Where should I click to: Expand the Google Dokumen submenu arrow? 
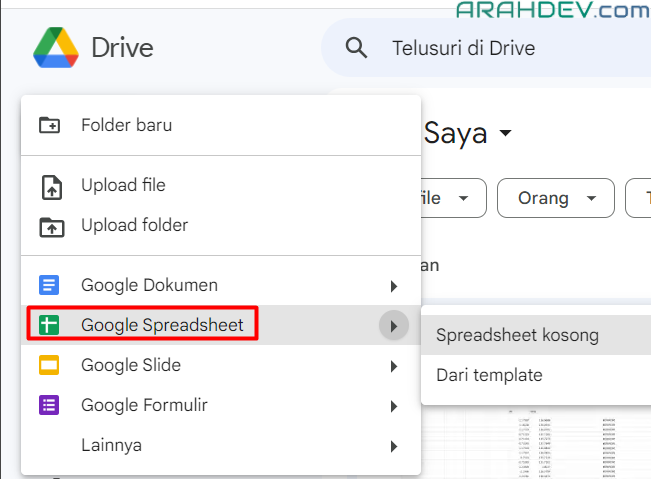coord(394,286)
